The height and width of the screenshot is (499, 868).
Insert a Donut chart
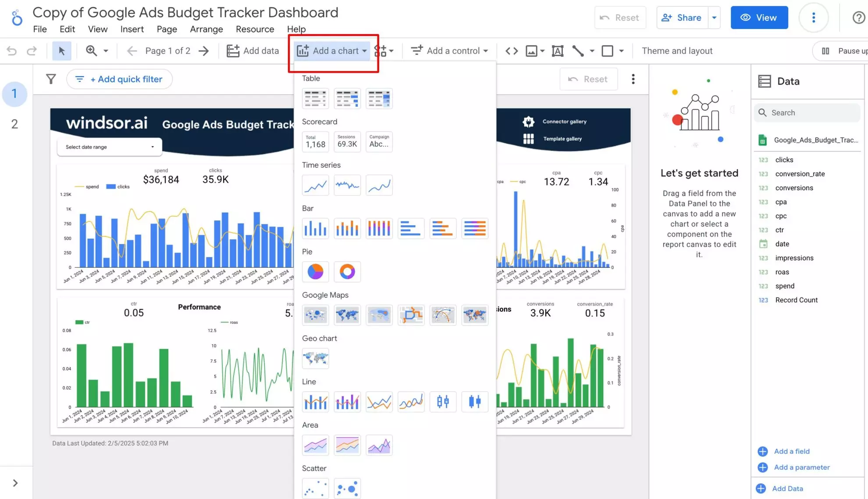pyautogui.click(x=347, y=272)
